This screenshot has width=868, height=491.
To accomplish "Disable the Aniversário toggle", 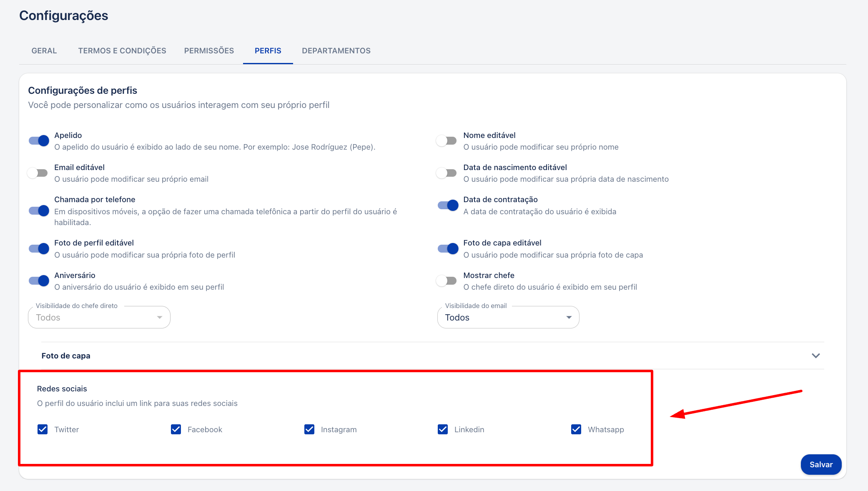I will [39, 281].
